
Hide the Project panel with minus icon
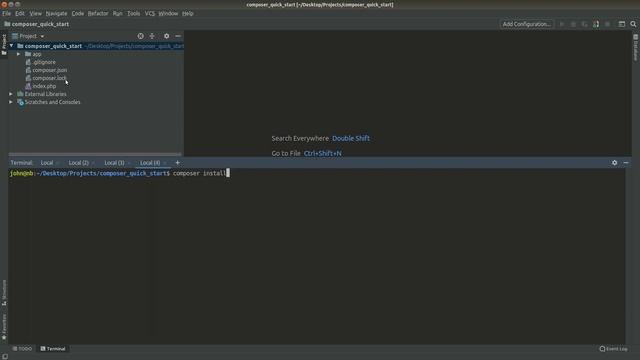(178, 36)
